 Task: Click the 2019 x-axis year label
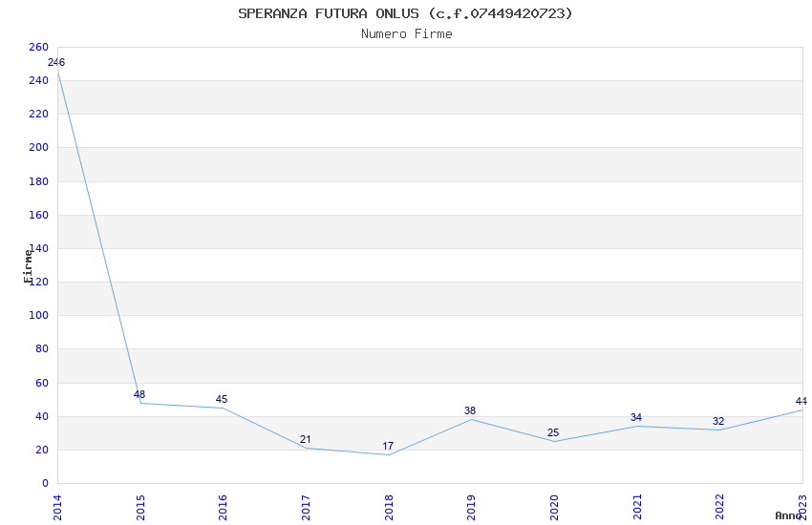(471, 508)
